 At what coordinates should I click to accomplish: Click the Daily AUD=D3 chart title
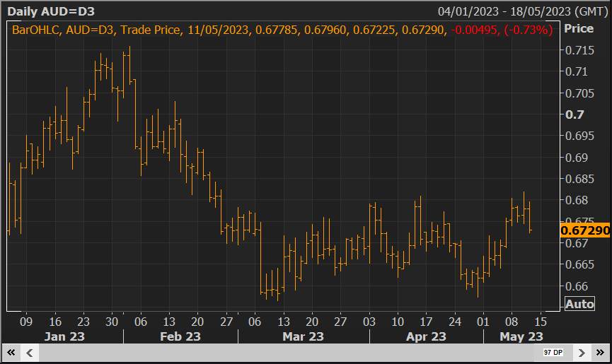pos(51,11)
